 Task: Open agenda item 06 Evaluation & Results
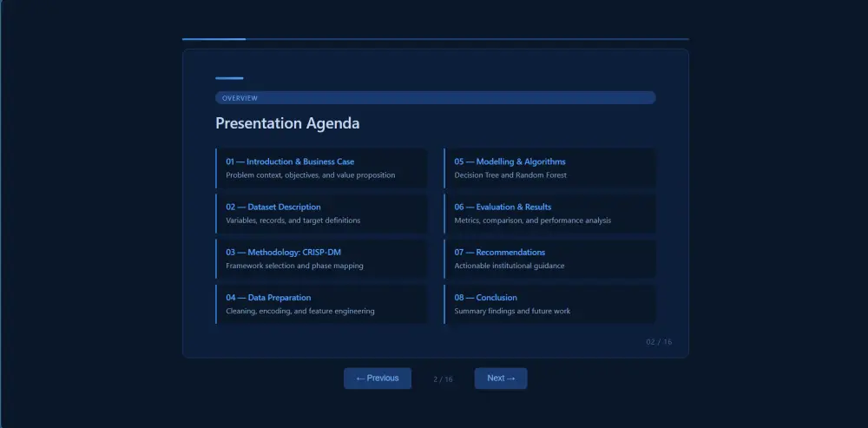click(x=549, y=214)
